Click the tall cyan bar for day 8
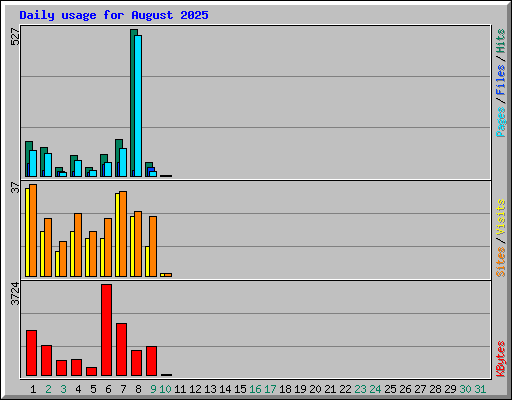The image size is (512, 400). pos(138,106)
